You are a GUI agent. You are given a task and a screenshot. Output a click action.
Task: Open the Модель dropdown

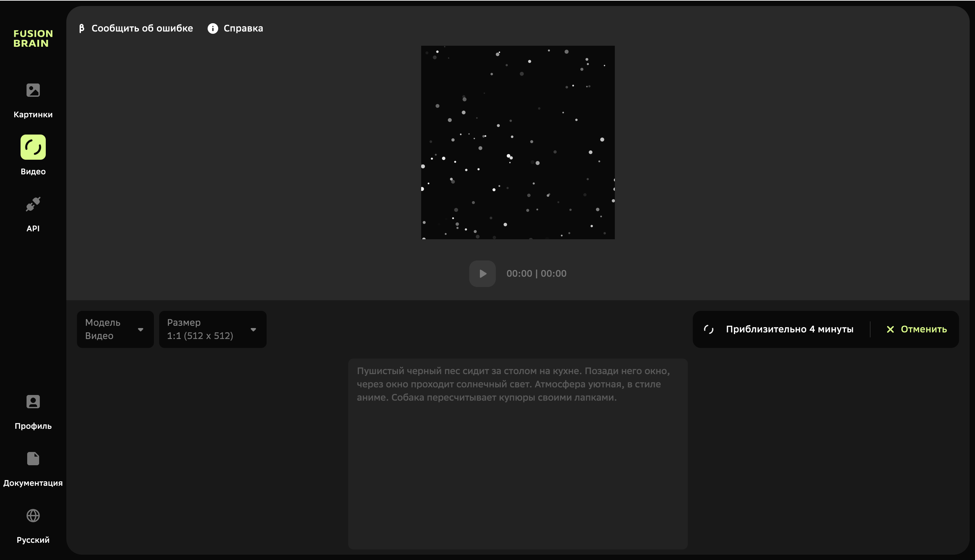(x=115, y=329)
